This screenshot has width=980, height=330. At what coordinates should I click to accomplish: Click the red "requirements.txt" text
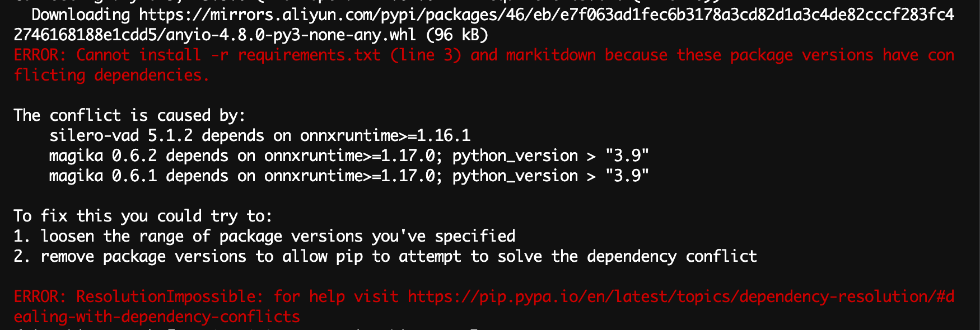309,55
